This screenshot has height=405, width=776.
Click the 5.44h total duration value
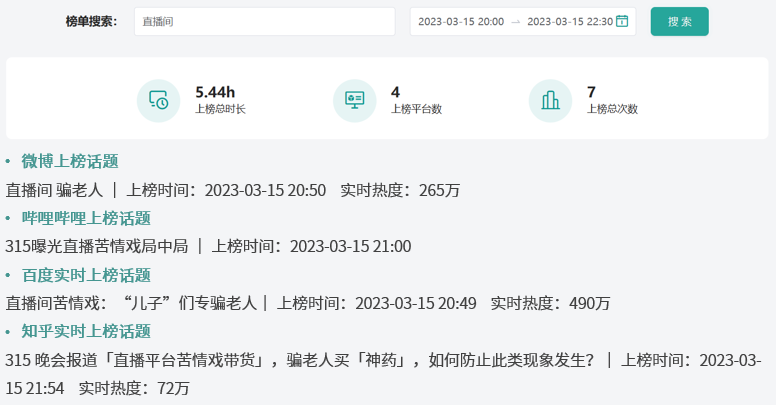pos(215,92)
